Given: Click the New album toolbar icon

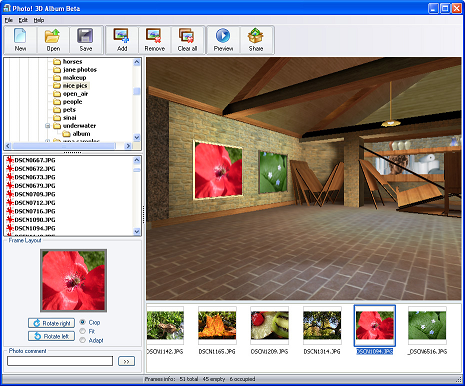Looking at the screenshot, I should click(20, 36).
